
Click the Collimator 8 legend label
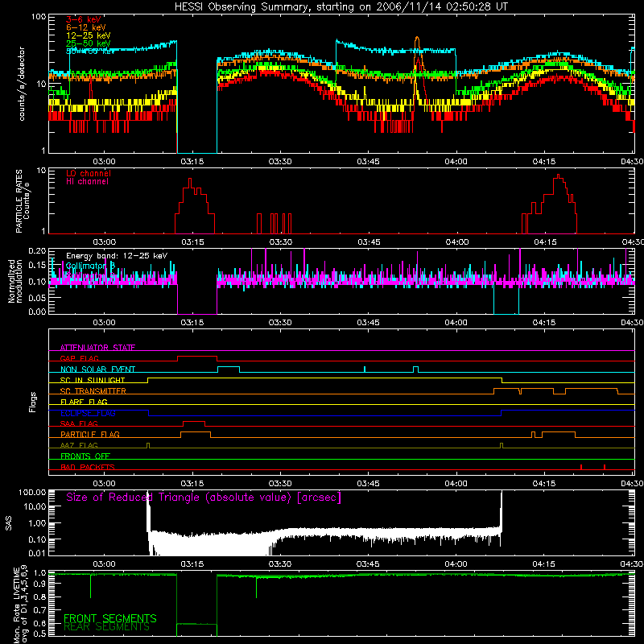tap(90, 266)
